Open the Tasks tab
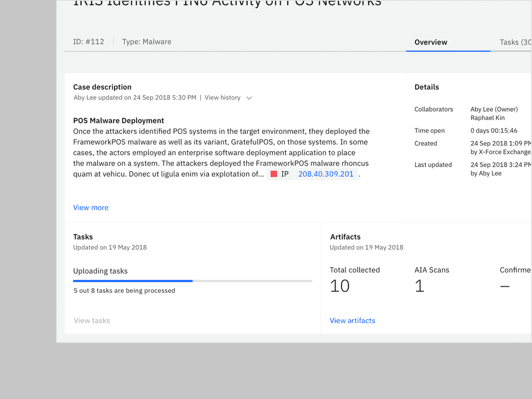Viewport: 532px width, 399px height. (x=514, y=42)
